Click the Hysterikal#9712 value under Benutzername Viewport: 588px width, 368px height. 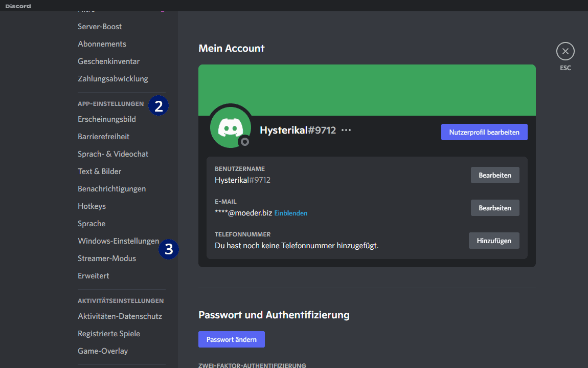click(x=242, y=180)
